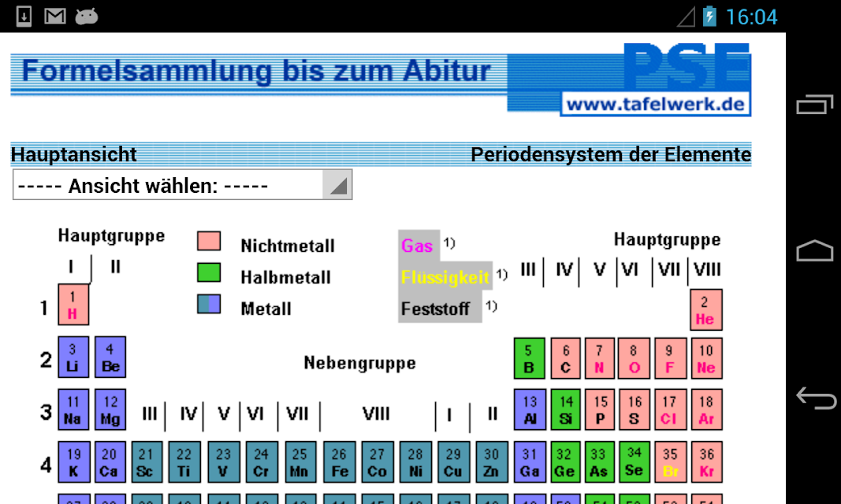The image size is (841, 504).
Task: Open the Ansicht wählen dropdown
Action: click(x=182, y=185)
